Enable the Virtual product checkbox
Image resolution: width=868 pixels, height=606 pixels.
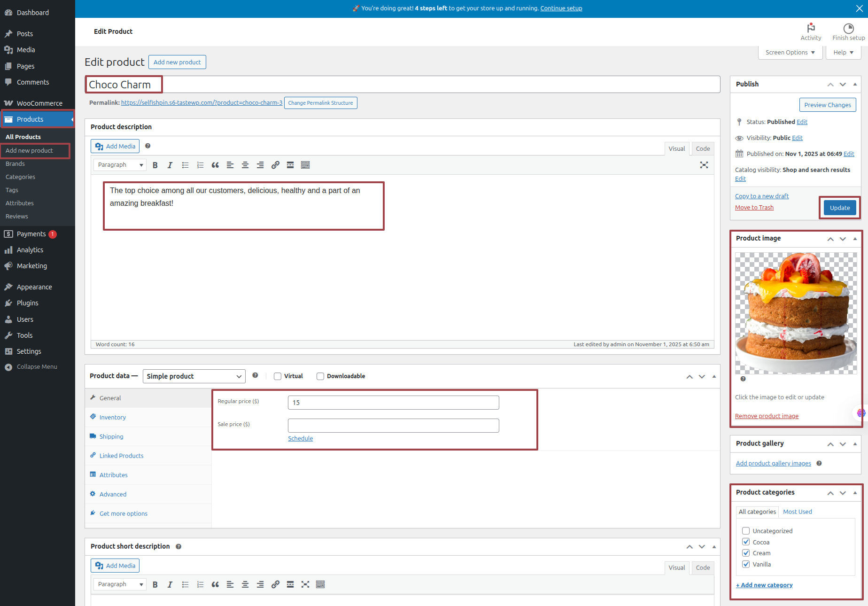278,376
